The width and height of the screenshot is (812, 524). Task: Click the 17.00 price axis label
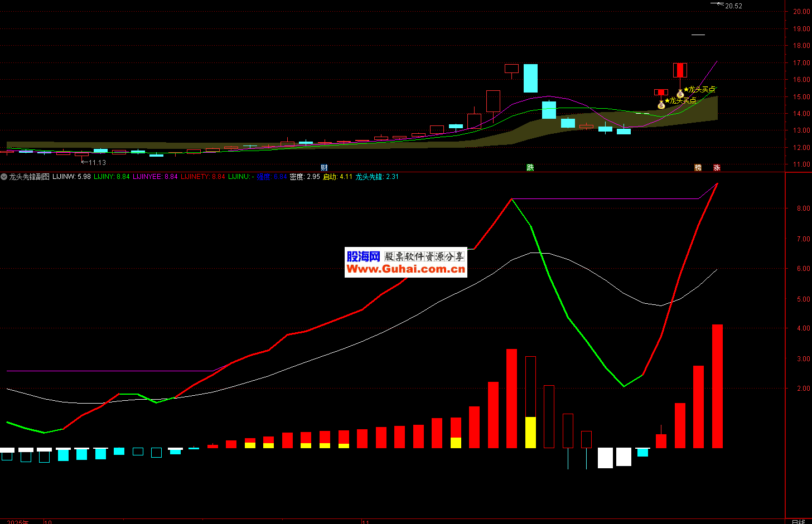[x=802, y=63]
